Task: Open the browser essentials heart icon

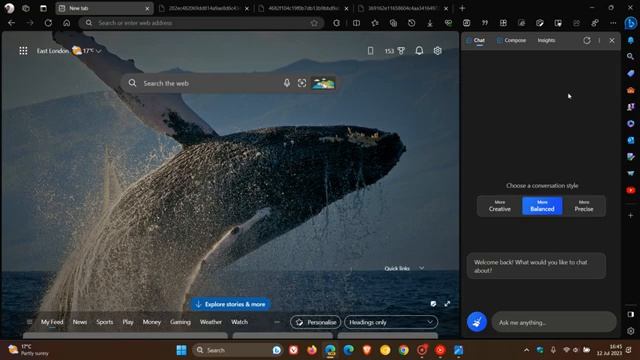Action: point(448,23)
